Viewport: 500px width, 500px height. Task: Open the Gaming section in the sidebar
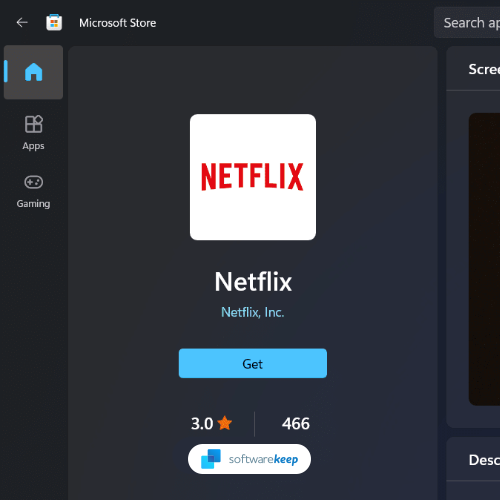pyautogui.click(x=33, y=192)
